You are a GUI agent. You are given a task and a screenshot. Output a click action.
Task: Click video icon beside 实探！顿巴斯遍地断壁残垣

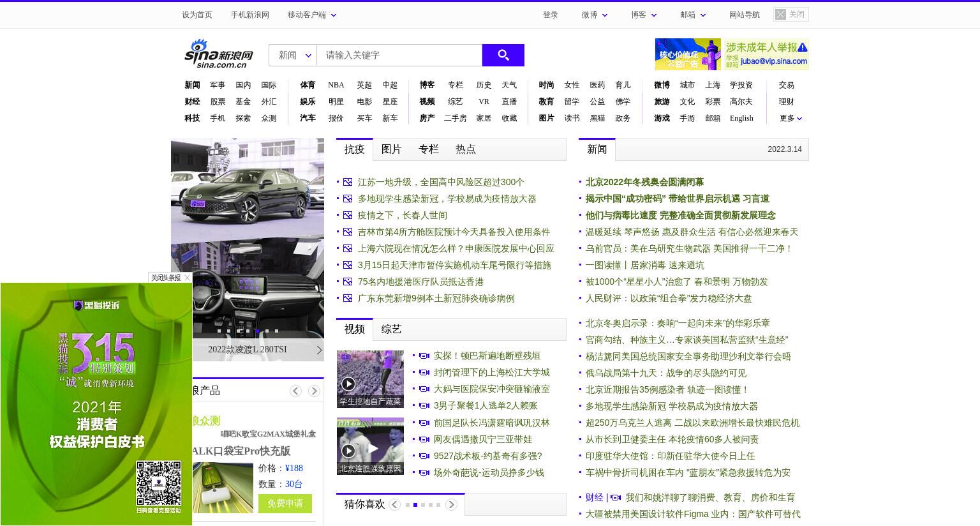point(424,356)
